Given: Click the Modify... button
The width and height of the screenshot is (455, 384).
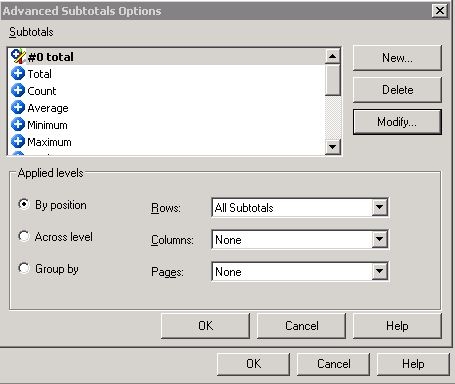Looking at the screenshot, I should click(x=397, y=122).
